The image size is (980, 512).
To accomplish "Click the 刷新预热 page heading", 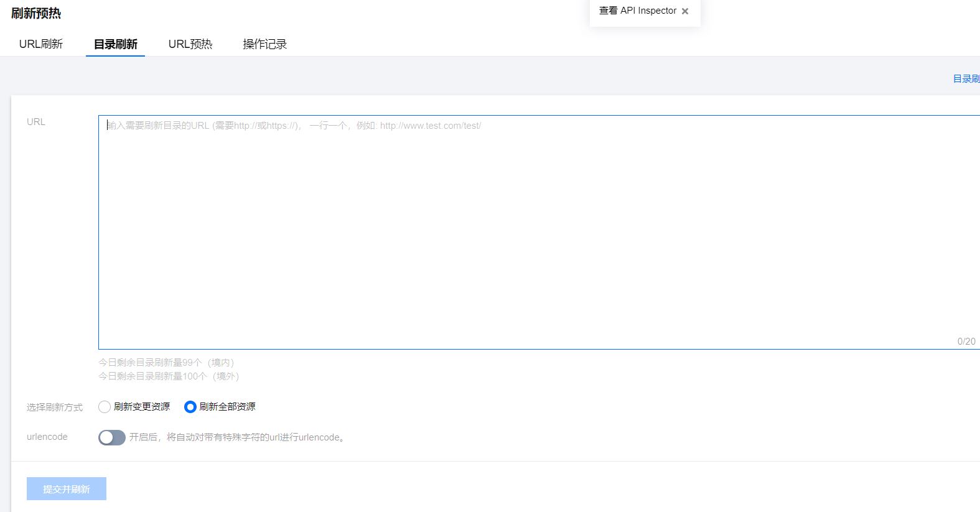I will coord(36,14).
